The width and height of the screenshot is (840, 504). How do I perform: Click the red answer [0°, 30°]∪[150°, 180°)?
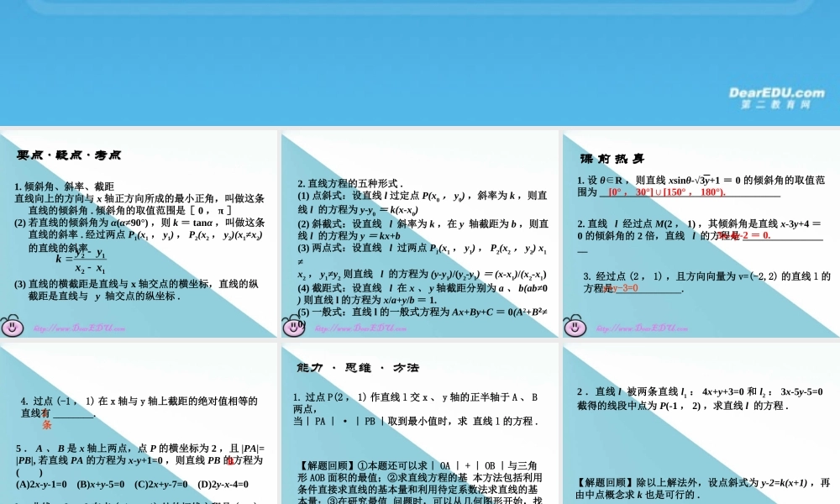point(667,192)
